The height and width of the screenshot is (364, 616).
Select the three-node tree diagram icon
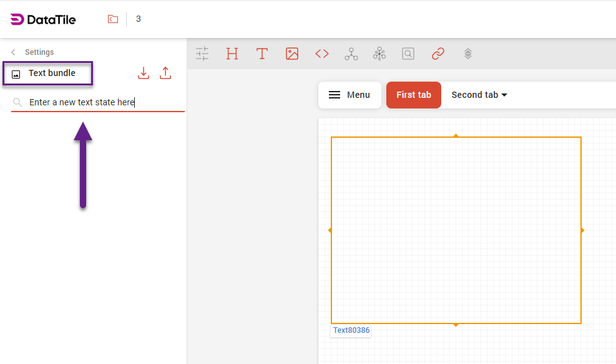351,54
